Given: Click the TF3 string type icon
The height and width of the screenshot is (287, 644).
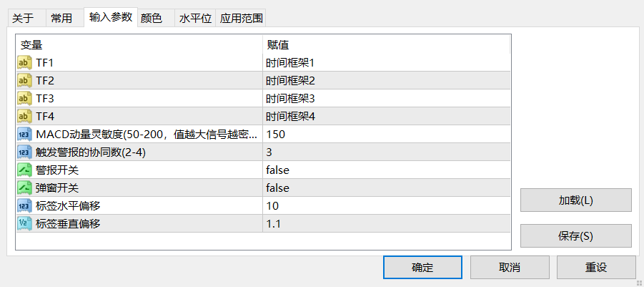Looking at the screenshot, I should point(24,99).
